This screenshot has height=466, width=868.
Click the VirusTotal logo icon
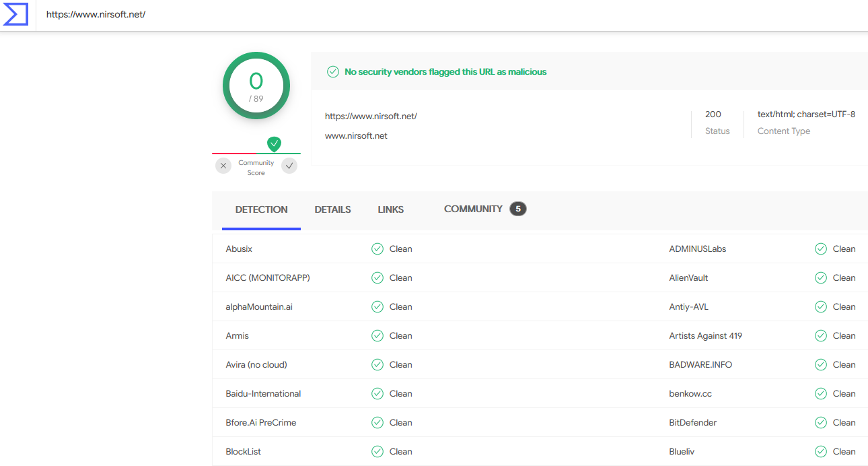(x=15, y=14)
